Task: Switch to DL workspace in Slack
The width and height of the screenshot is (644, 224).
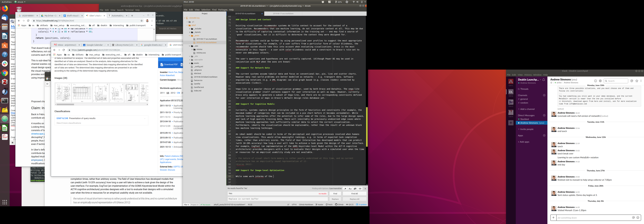Action: [x=511, y=92]
